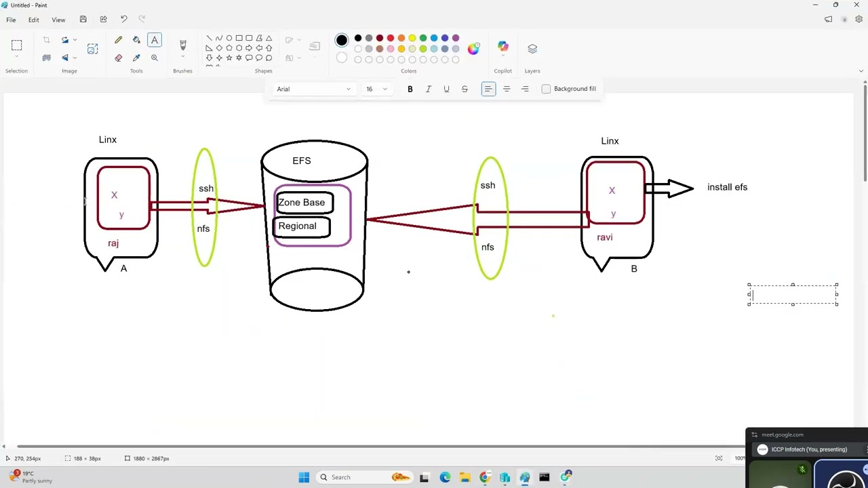Pick the purple color swatch
The height and width of the screenshot is (488, 868).
[456, 38]
